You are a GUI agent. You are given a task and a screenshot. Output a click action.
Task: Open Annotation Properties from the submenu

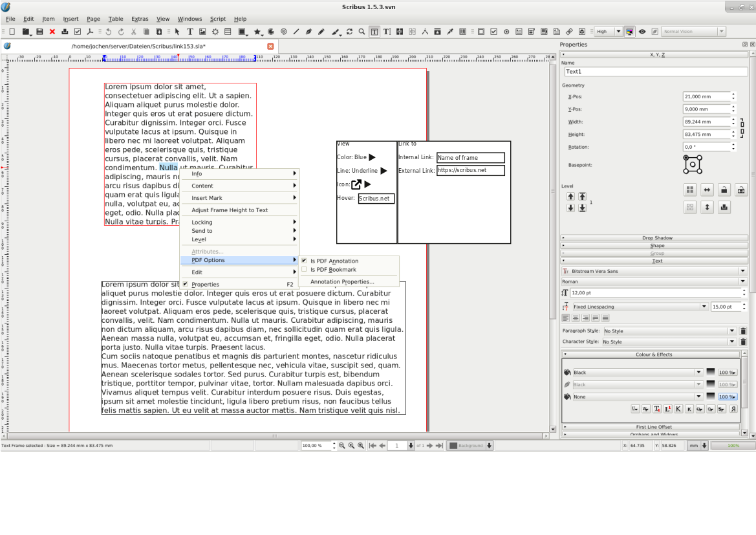coord(342,282)
